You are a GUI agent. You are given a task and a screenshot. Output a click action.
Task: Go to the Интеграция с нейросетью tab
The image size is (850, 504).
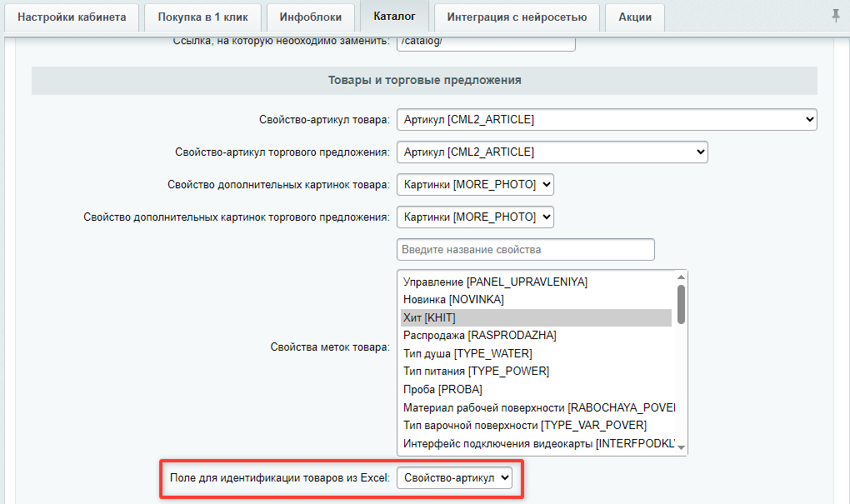pyautogui.click(x=517, y=17)
